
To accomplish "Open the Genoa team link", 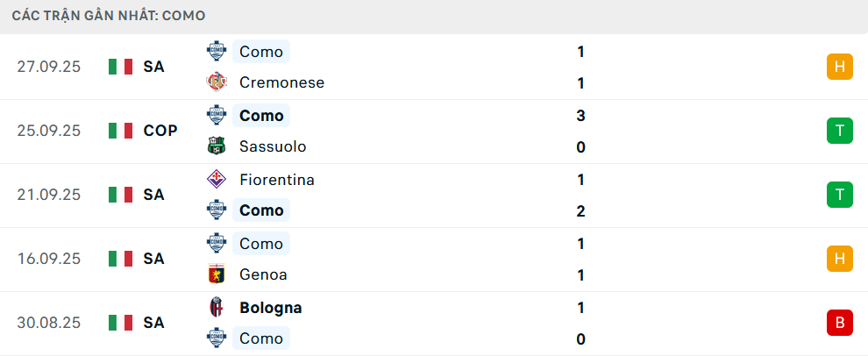I will tap(263, 274).
